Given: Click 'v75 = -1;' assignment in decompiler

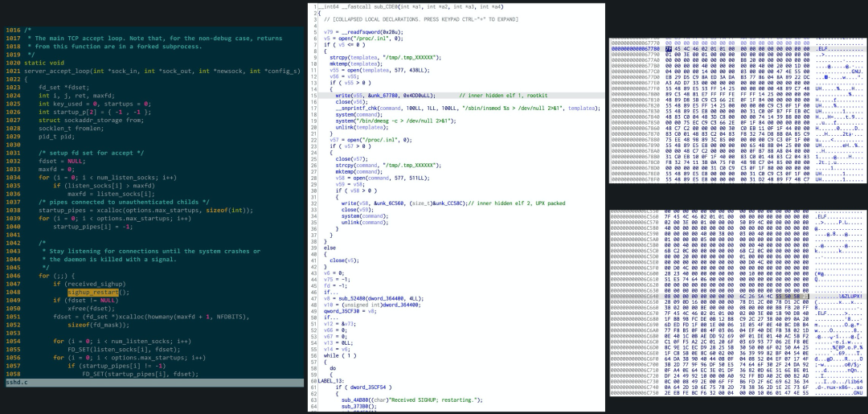Looking at the screenshot, I should coord(337,280).
